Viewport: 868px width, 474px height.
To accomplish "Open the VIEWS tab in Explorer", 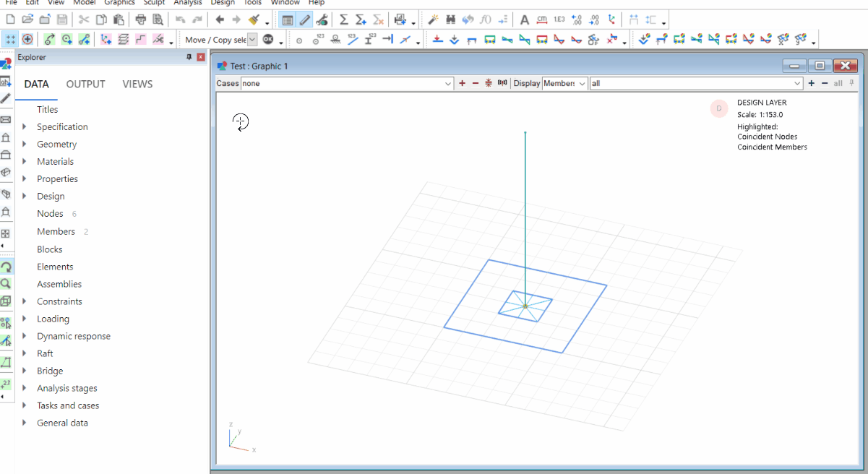I will tap(137, 85).
